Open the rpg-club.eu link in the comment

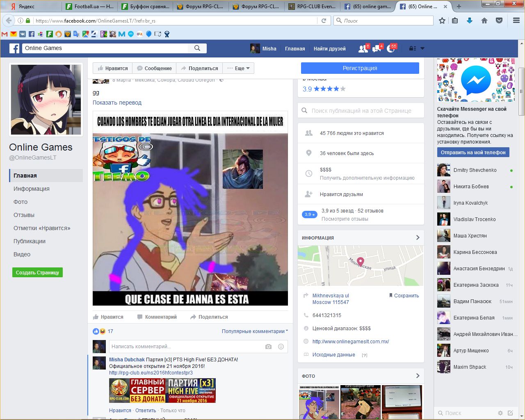[151, 373]
